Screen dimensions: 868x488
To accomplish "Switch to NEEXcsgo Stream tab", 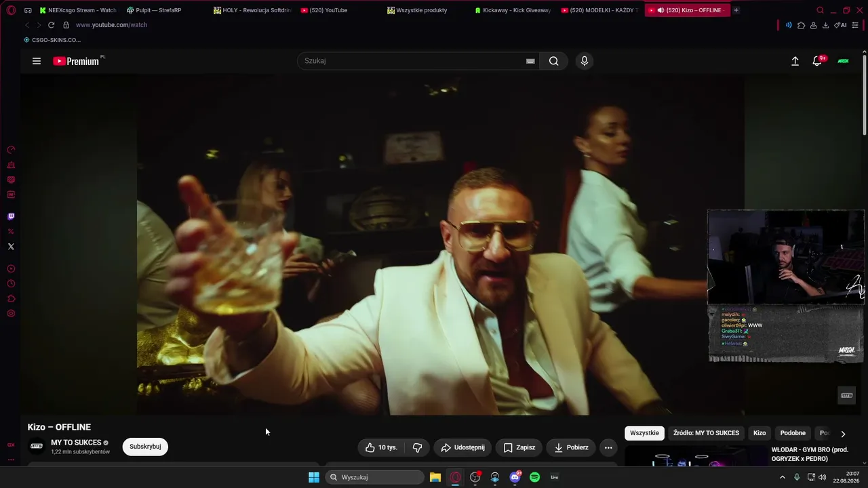I will point(78,10).
